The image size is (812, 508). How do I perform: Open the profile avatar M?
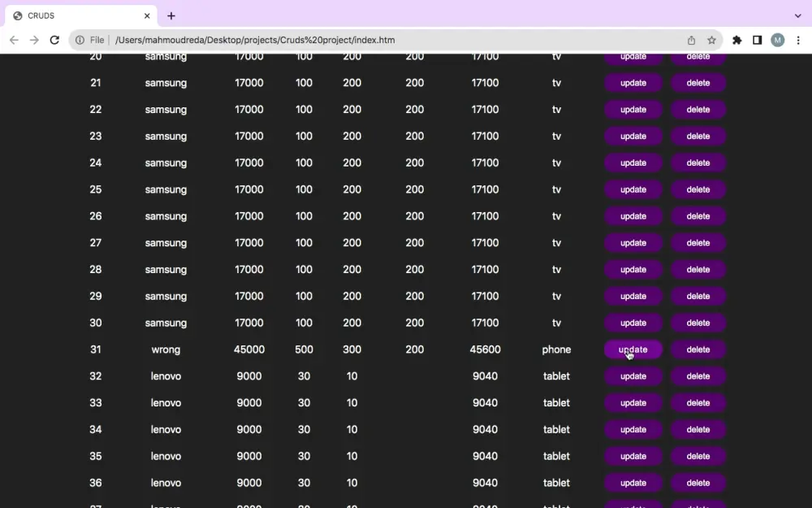point(777,40)
